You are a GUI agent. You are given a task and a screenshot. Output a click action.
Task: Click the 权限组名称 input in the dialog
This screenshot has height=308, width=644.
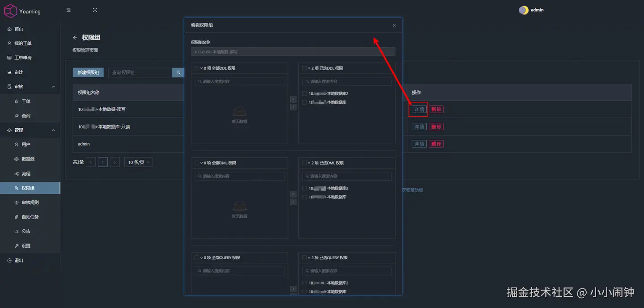click(x=293, y=52)
